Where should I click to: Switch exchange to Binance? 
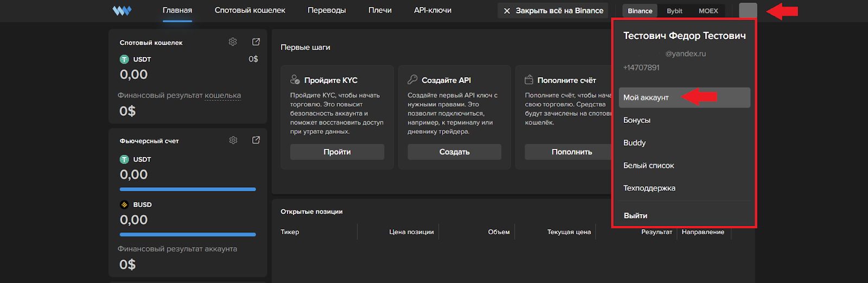tap(640, 11)
